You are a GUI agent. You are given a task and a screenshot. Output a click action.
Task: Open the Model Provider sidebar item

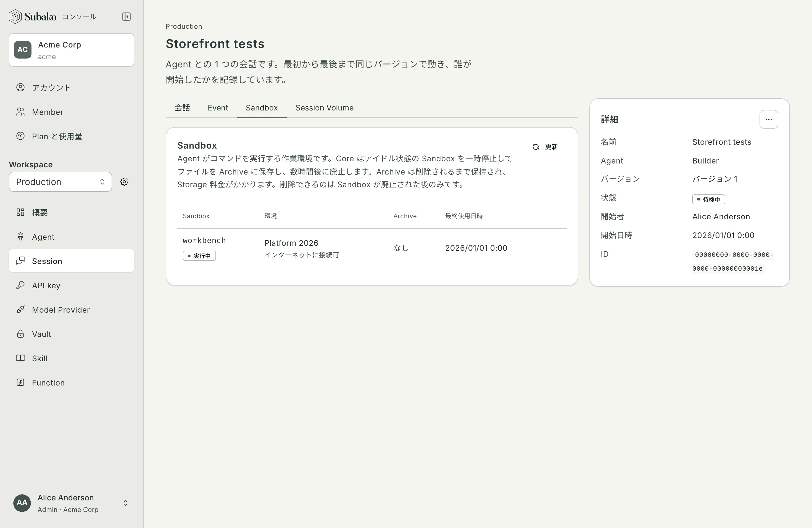point(71,310)
